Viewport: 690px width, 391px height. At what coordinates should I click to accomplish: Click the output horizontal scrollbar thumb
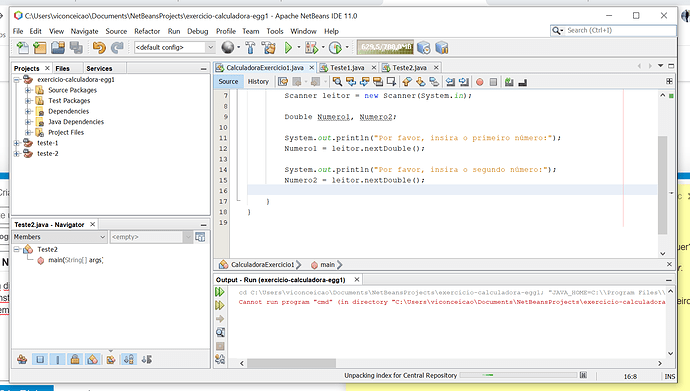point(291,363)
